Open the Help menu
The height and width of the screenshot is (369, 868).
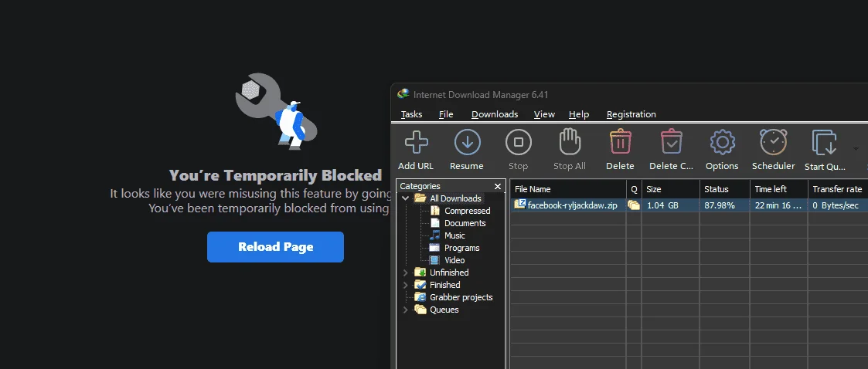[x=578, y=114]
